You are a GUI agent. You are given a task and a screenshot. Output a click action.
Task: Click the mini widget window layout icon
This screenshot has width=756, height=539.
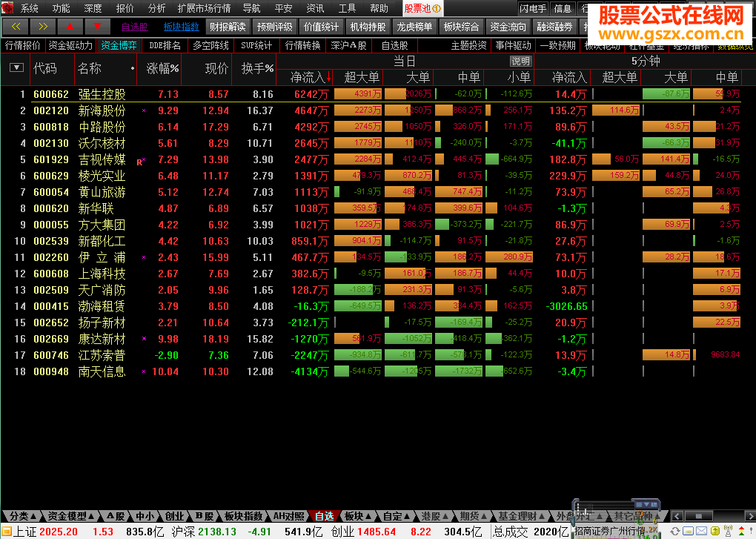(x=654, y=505)
